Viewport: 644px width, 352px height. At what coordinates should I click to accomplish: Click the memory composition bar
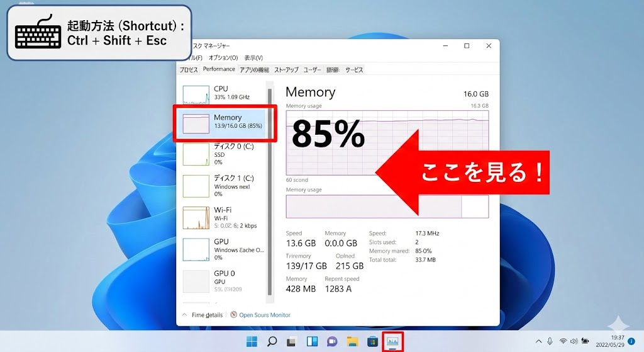point(387,207)
